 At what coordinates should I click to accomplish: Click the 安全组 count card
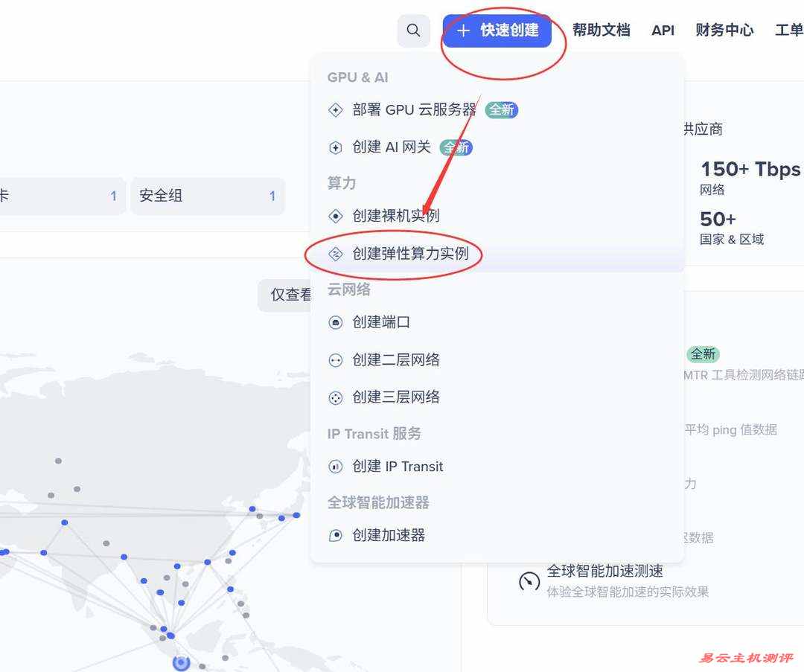[x=207, y=196]
